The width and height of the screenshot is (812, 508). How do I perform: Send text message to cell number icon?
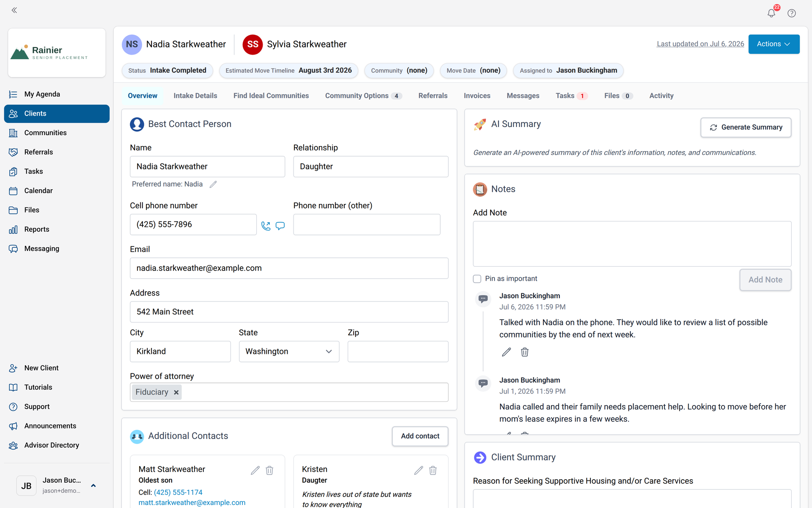tap(280, 226)
